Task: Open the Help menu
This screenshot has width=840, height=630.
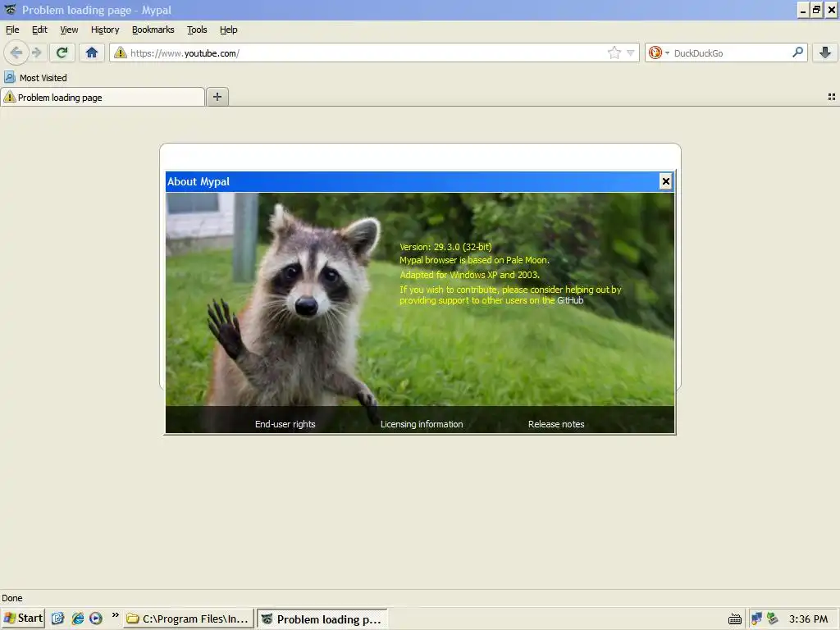Action: (229, 30)
